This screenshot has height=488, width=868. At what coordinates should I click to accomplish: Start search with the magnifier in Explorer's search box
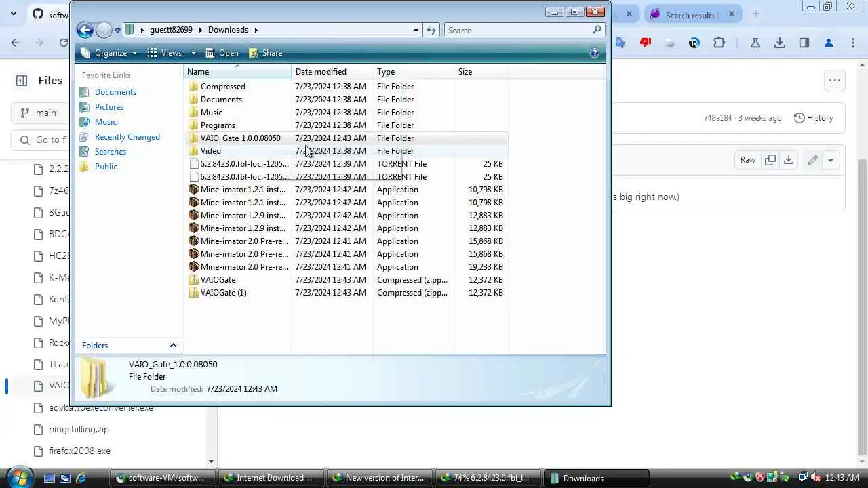tap(597, 30)
